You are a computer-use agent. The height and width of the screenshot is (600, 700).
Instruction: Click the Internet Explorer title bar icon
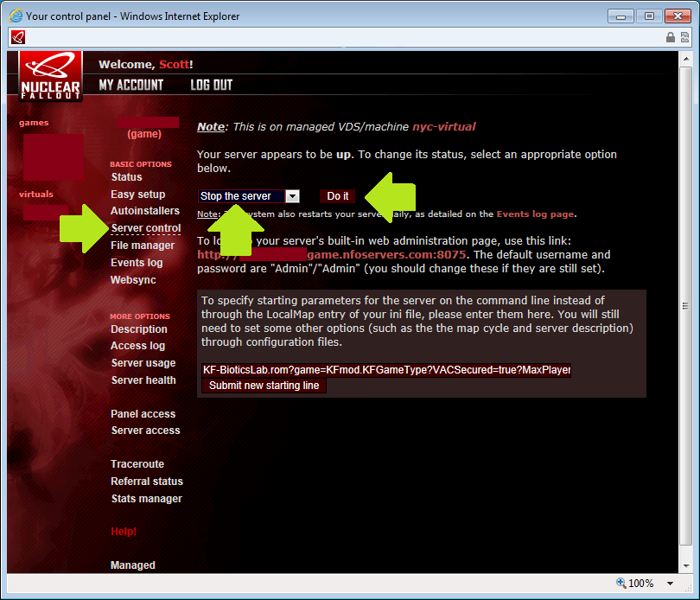(16, 16)
